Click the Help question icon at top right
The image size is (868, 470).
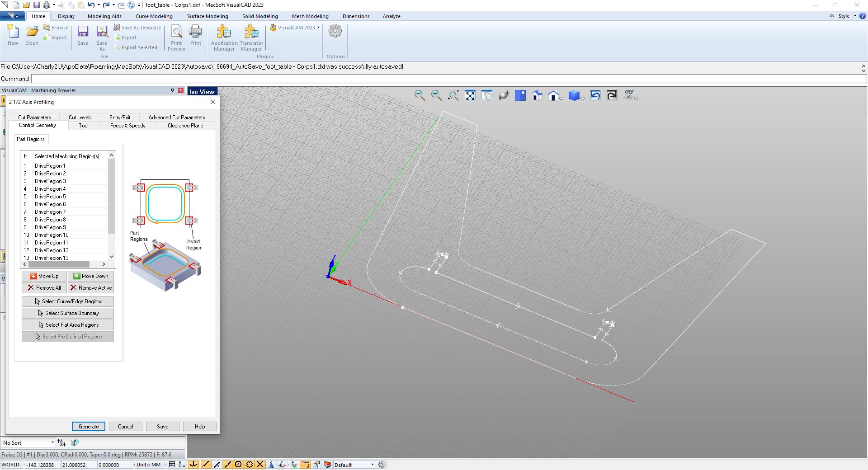click(x=862, y=16)
